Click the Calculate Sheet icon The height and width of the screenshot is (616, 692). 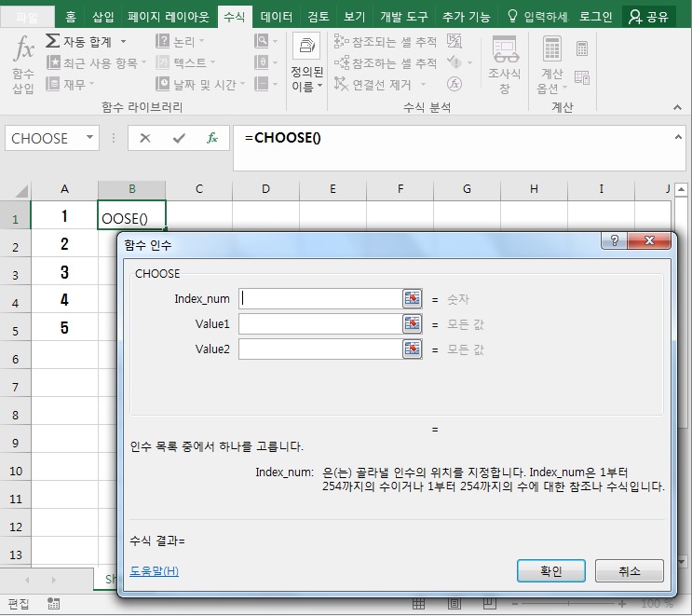pos(582,77)
